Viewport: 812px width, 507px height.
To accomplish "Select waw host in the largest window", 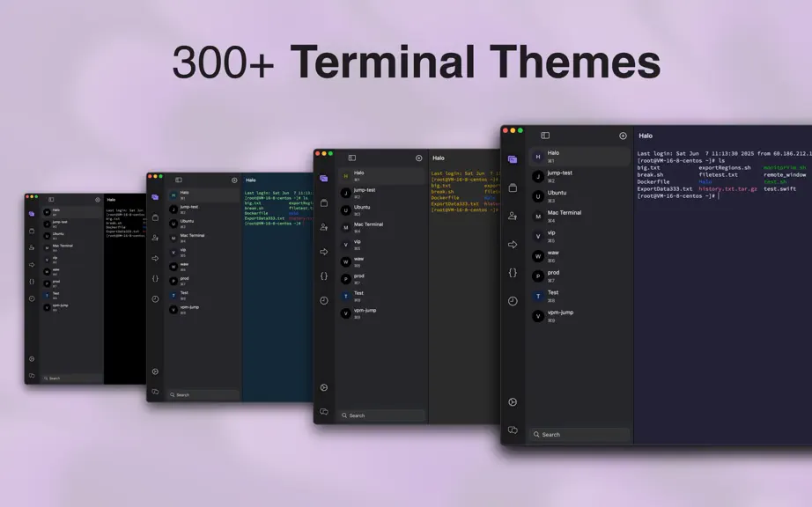I will click(579, 256).
